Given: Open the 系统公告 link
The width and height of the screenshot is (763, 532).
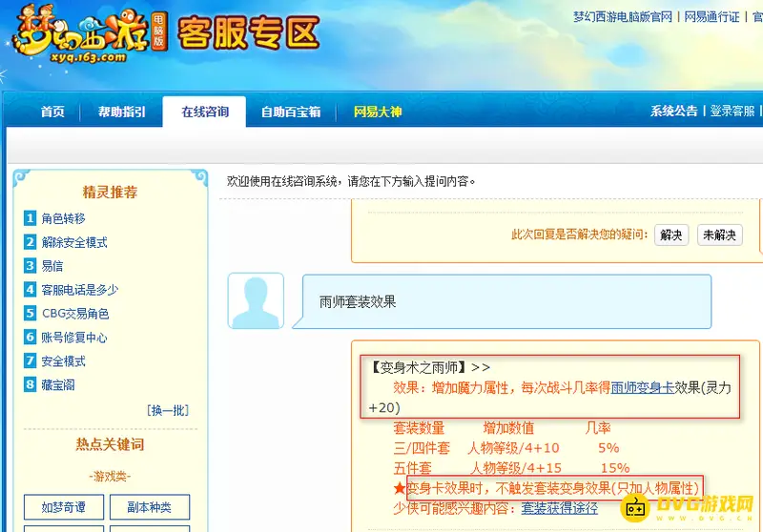Looking at the screenshot, I should pos(674,111).
